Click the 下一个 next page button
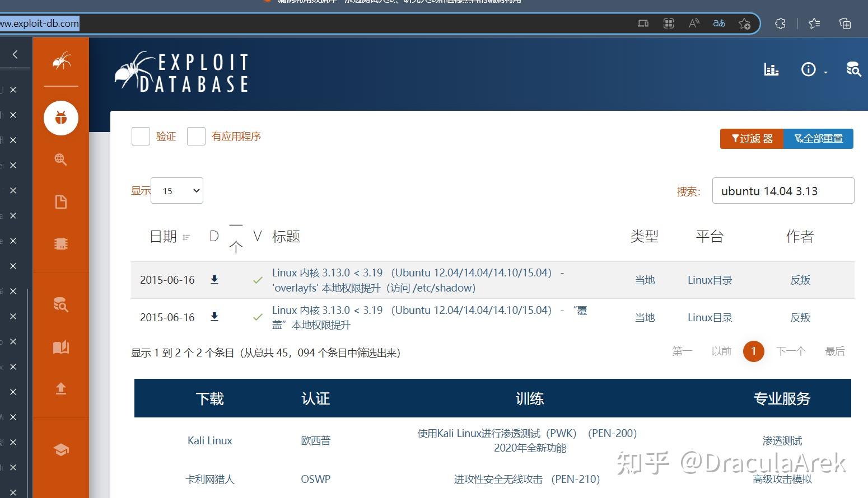868x498 pixels. click(x=791, y=351)
